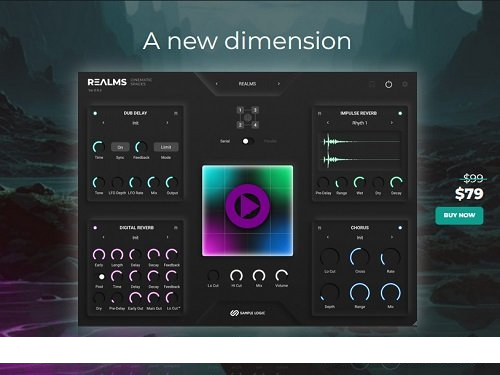Go to the previous REALMS preset

click(x=217, y=84)
